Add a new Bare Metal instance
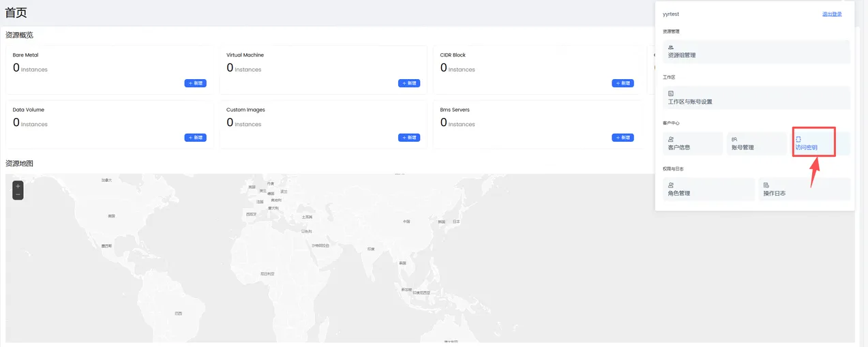 point(195,83)
